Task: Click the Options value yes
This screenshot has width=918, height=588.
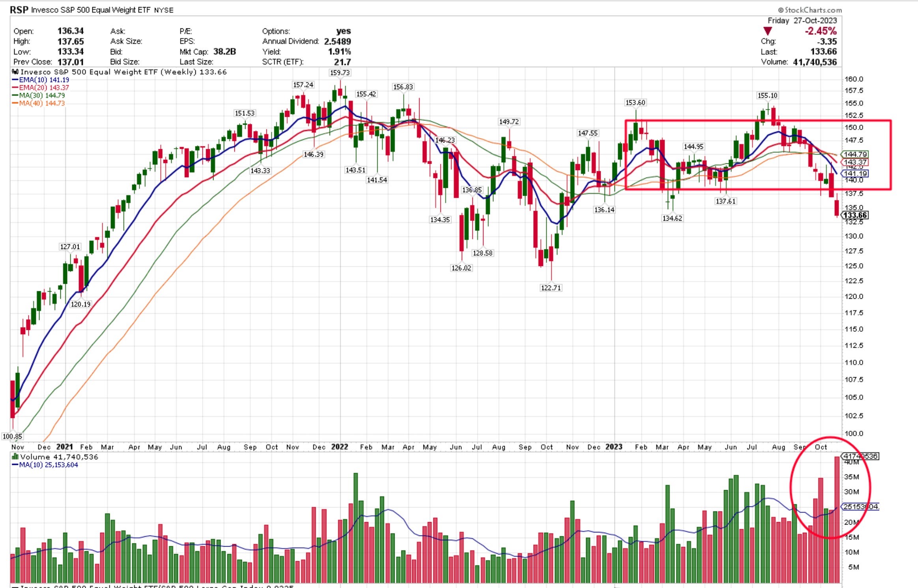Action: click(343, 31)
